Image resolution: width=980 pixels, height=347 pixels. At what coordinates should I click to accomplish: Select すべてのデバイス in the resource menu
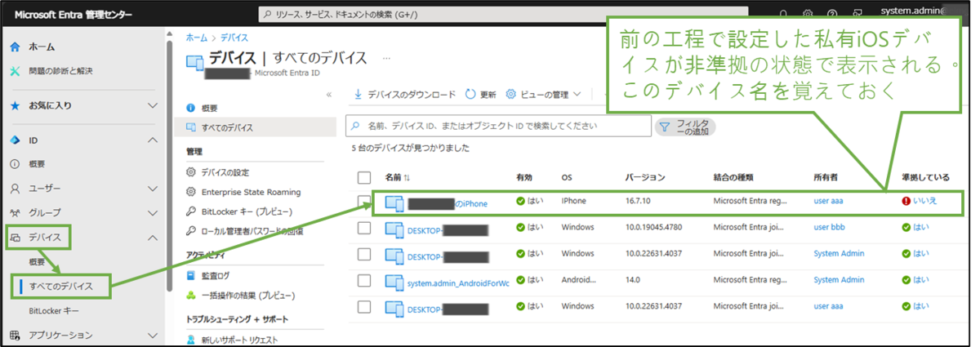(x=227, y=127)
